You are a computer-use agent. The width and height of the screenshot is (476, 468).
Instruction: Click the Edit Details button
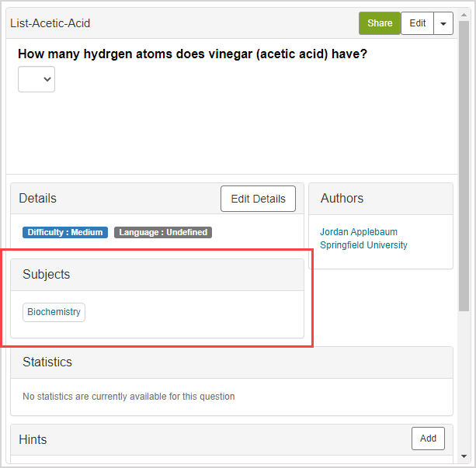(x=258, y=199)
